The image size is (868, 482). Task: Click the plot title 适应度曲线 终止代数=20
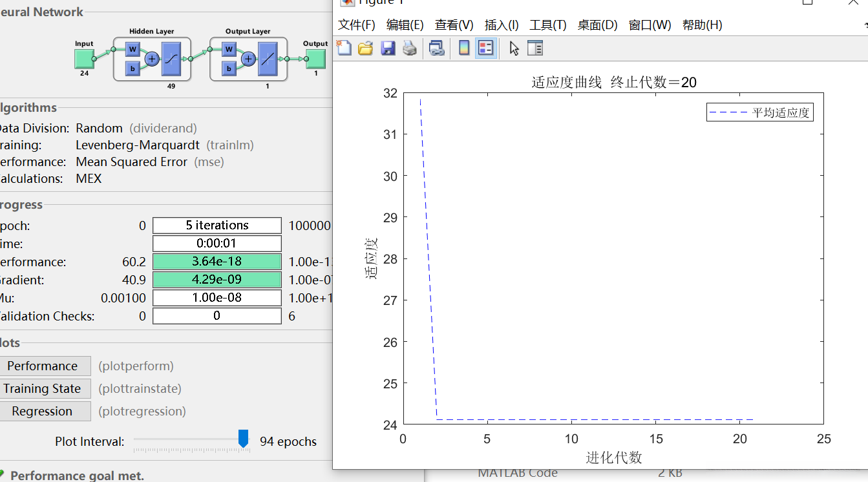click(614, 82)
